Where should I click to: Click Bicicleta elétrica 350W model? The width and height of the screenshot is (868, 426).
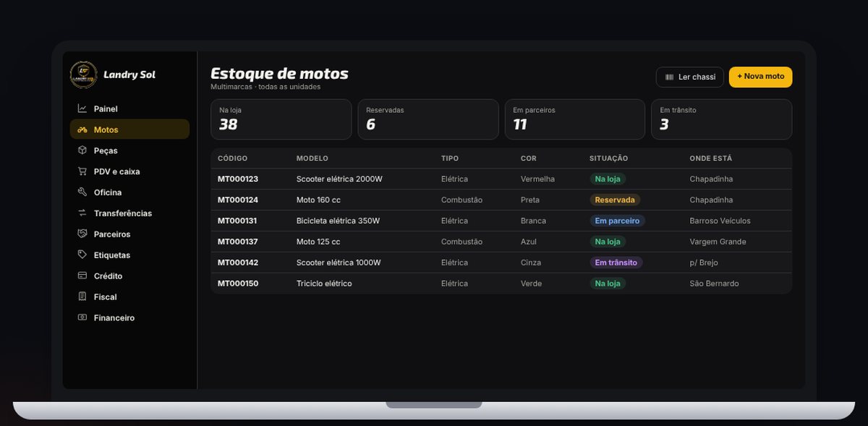[338, 221]
